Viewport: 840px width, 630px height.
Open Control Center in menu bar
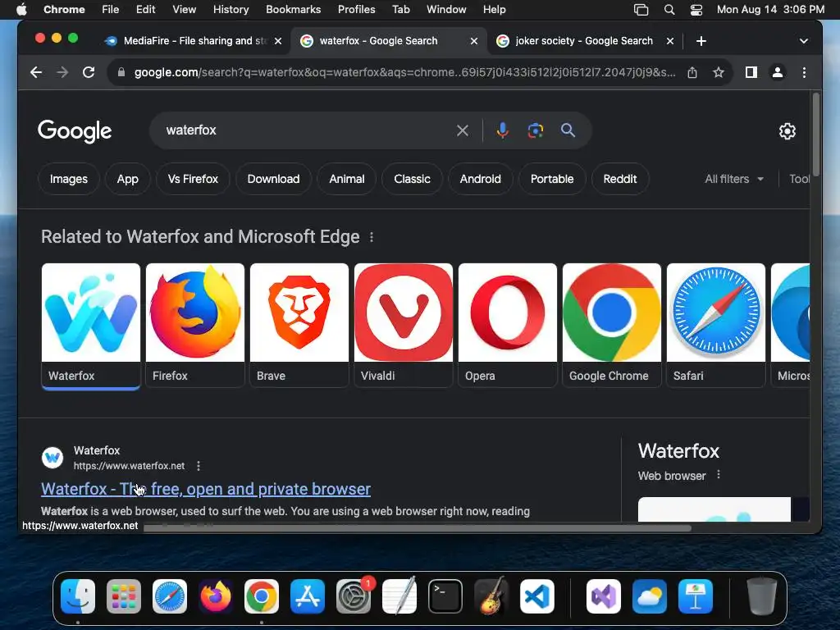[696, 10]
